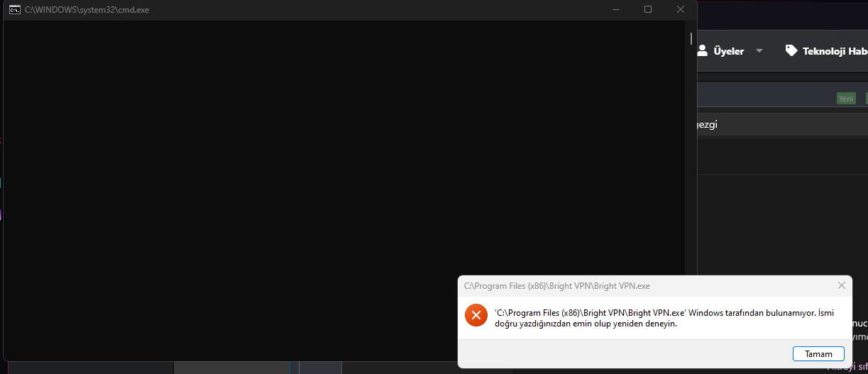Image resolution: width=868 pixels, height=374 pixels.
Task: Close the Bright VPN error dialog
Action: coord(842,285)
